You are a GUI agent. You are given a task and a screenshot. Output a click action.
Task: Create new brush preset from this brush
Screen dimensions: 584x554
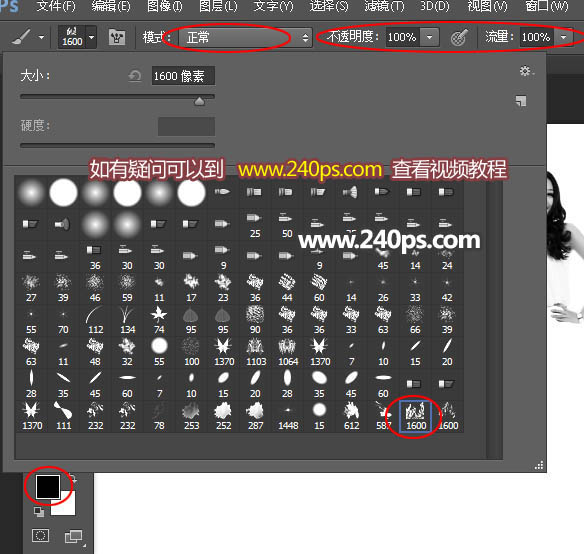[521, 101]
